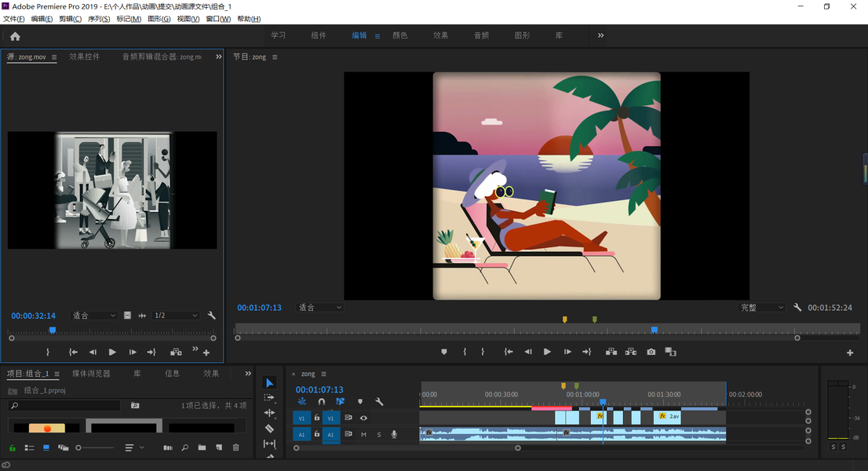Toggle timeline snap magnet
868x471 pixels.
[322, 402]
